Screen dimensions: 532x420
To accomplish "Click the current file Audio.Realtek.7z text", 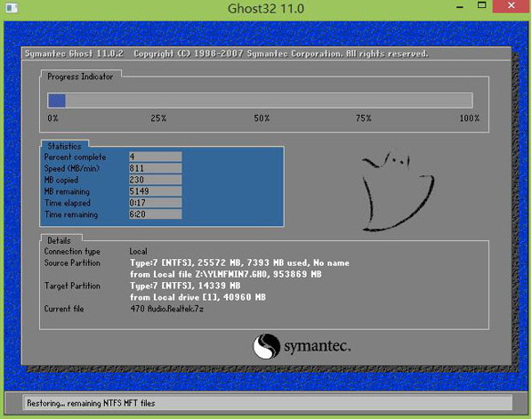I will [x=167, y=309].
